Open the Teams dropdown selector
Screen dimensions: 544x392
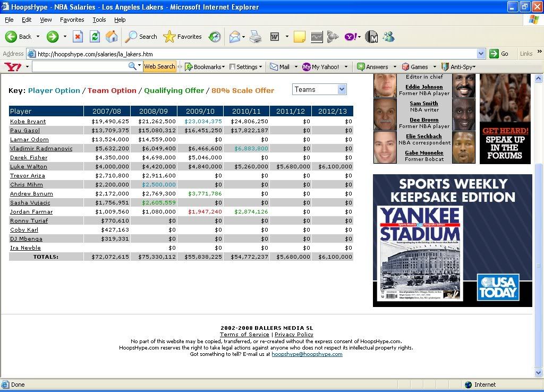pos(319,89)
